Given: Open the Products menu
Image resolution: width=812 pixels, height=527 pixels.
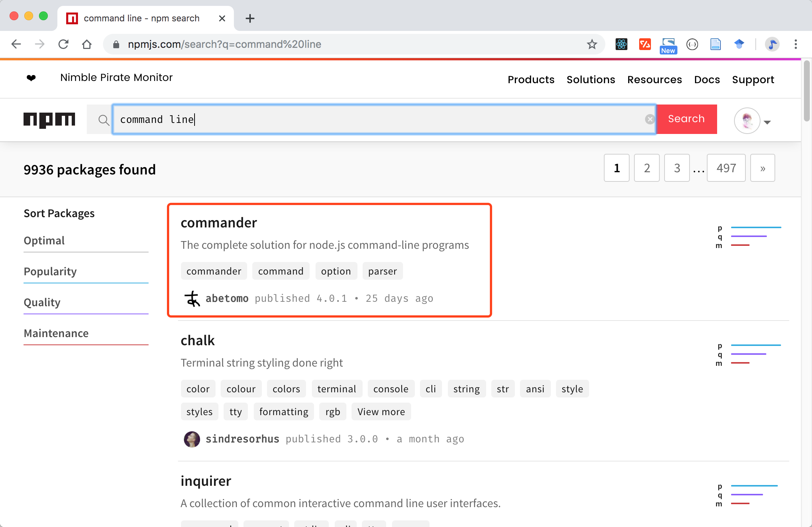Looking at the screenshot, I should (x=531, y=79).
